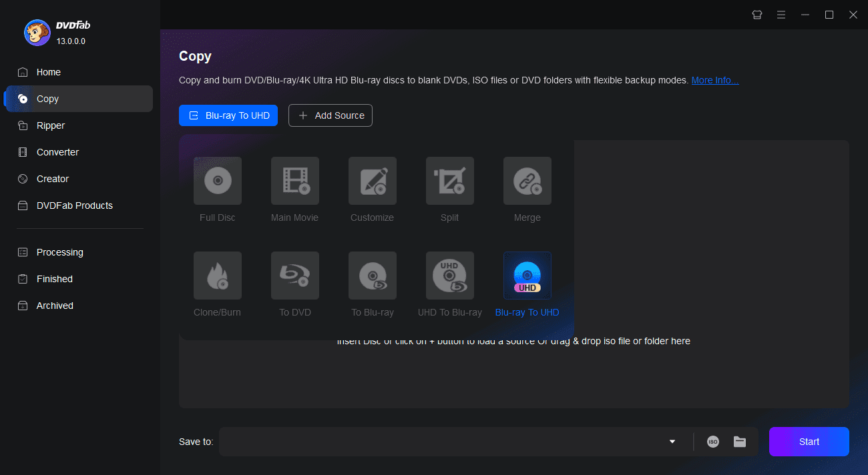Click the Add Source button
This screenshot has height=475, width=868.
pyautogui.click(x=331, y=115)
